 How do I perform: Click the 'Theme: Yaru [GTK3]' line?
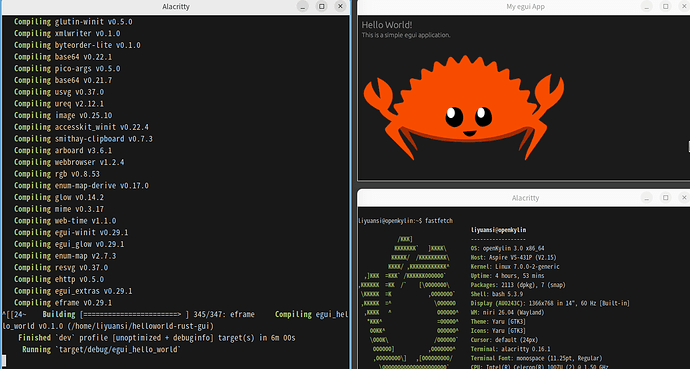click(x=498, y=322)
